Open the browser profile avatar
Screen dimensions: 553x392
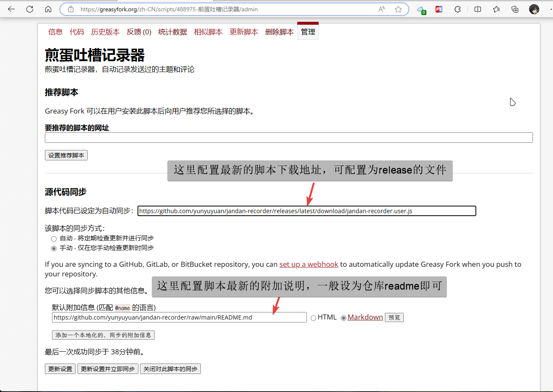tap(534, 9)
